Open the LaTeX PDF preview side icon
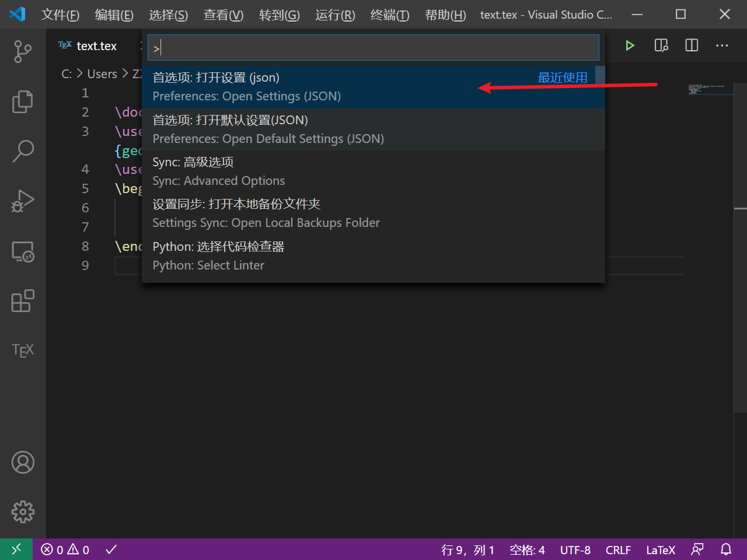 (x=661, y=45)
